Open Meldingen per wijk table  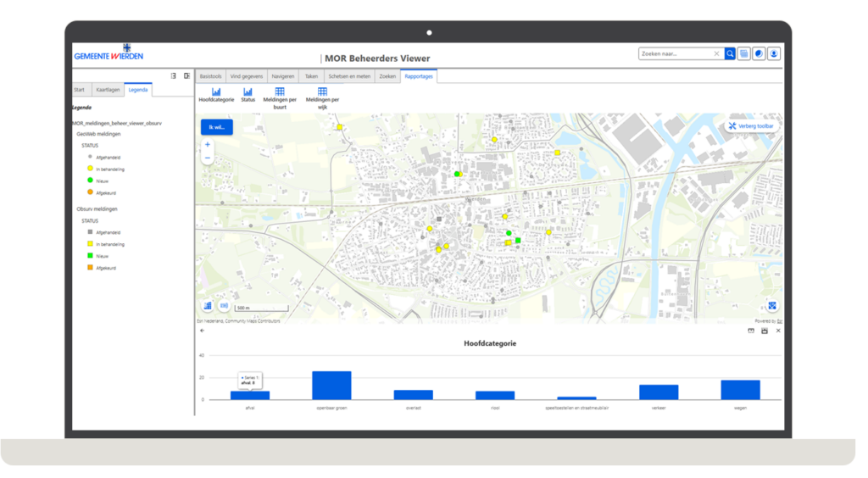coord(322,98)
